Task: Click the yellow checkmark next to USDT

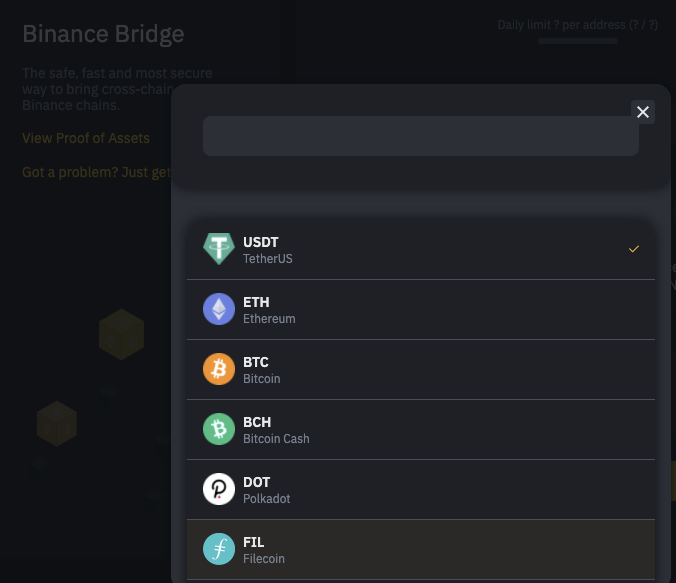Action: pyautogui.click(x=634, y=249)
